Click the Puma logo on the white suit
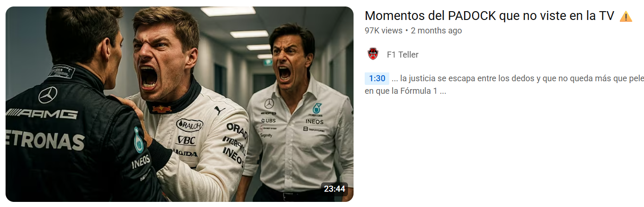This screenshot has height=207, width=644. (x=219, y=111)
